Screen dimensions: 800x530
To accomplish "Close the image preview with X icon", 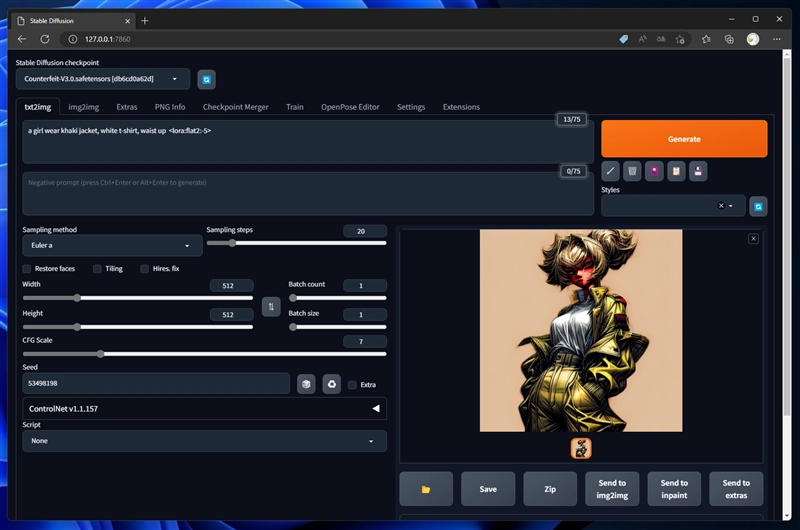I will pos(753,239).
